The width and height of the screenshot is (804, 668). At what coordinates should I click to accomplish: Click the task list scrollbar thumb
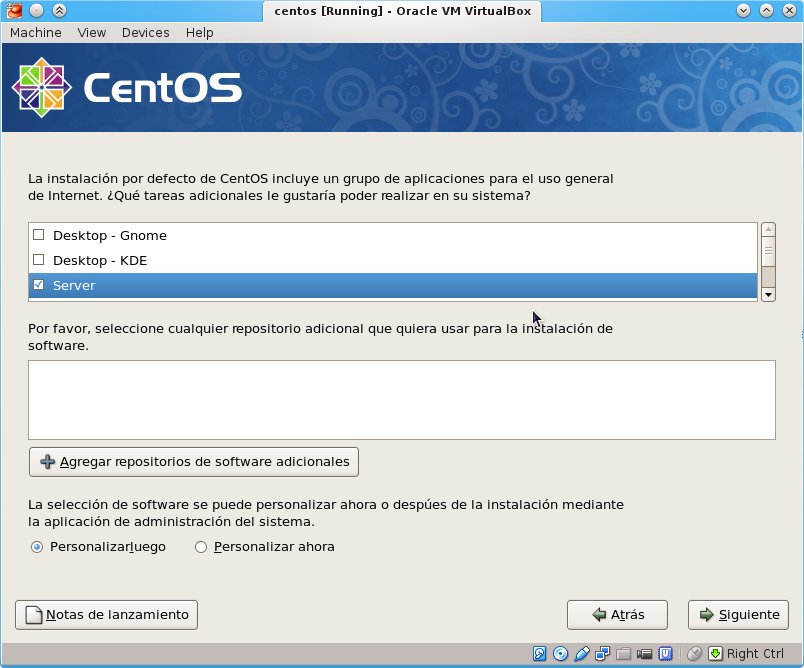[768, 251]
